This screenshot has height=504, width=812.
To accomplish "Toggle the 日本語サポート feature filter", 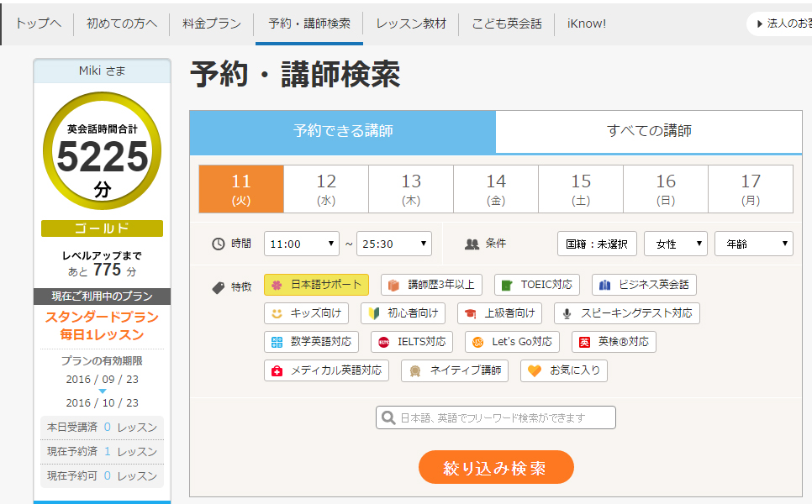I will tap(316, 285).
